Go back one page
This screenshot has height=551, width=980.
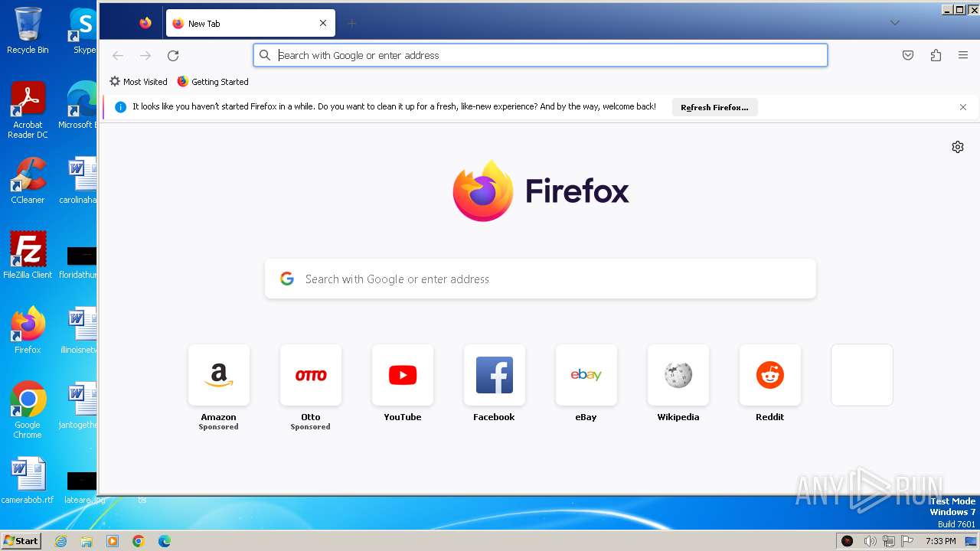[x=118, y=55]
